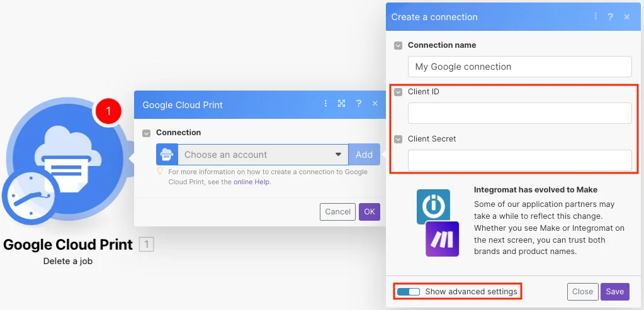Confirm with the OK button
Viewport: 644px width, 310px height.
coord(370,211)
